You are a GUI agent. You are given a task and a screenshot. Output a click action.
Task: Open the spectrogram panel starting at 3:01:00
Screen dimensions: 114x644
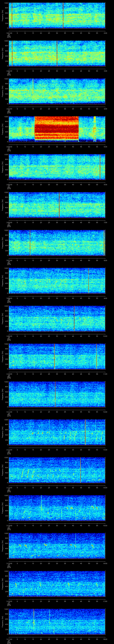[57, 16]
